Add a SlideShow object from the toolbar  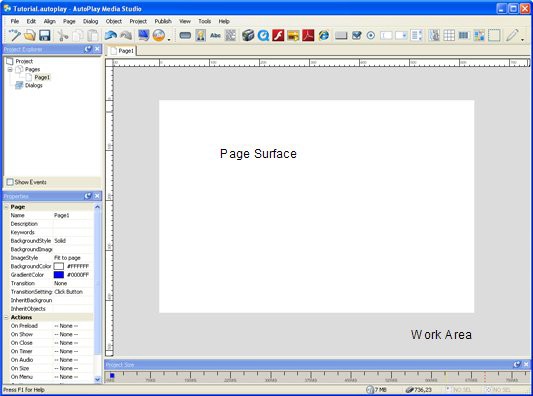pyautogui.click(x=293, y=35)
